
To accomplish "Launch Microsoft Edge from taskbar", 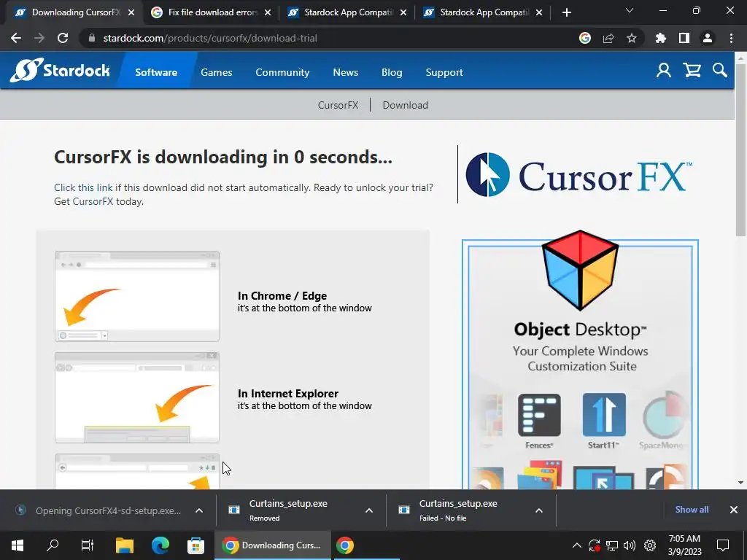I will click(160, 545).
